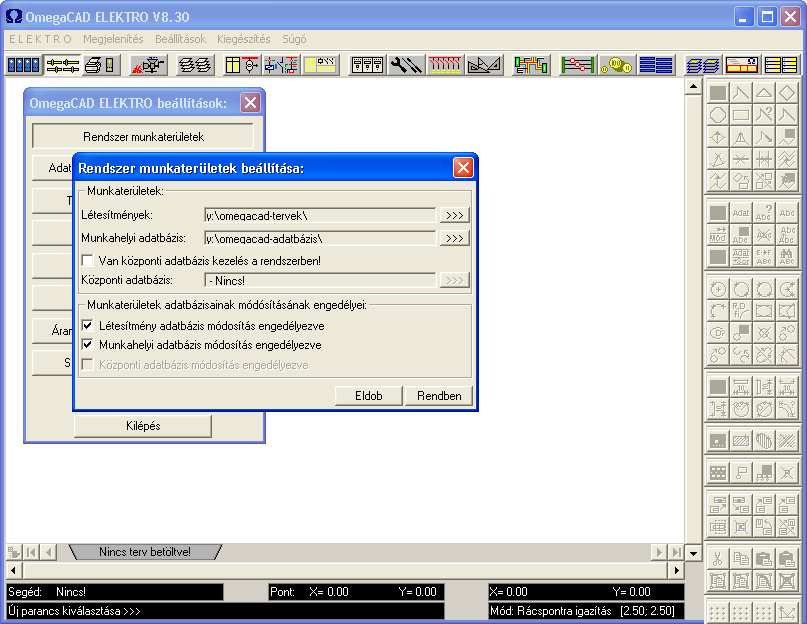Viewport: 807px width, 624px height.
Task: Click the yellow sliders settings toolbar icon
Action: 63,65
